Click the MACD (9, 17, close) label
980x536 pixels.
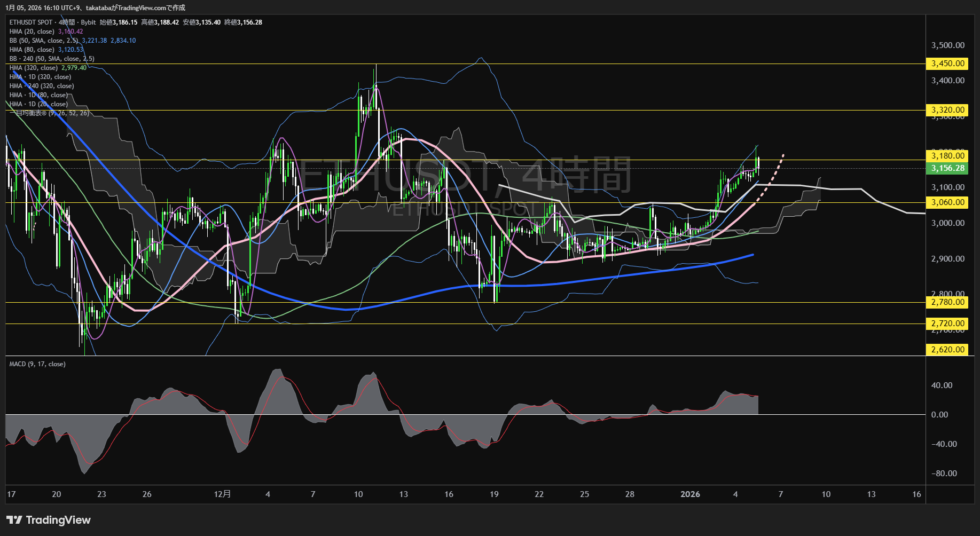coord(37,364)
